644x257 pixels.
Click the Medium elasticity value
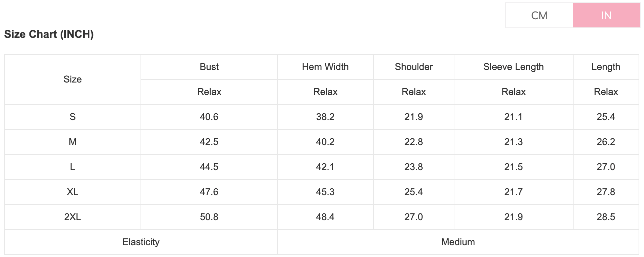coord(458,242)
